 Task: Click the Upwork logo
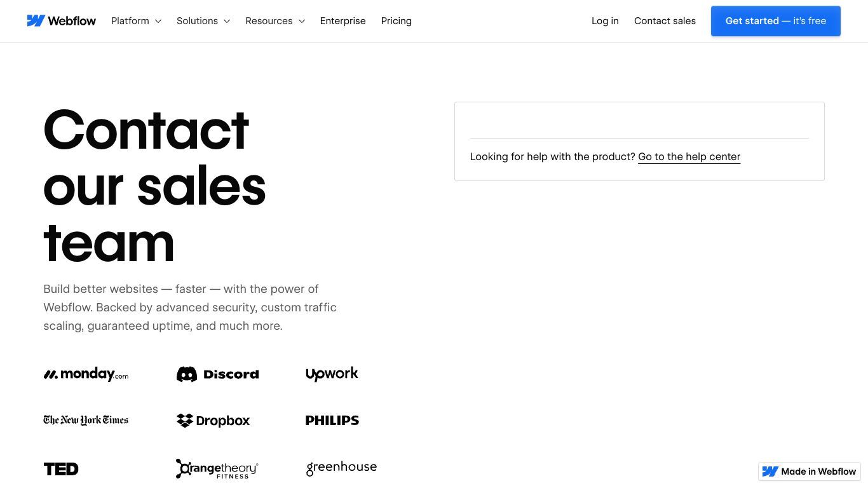(332, 374)
